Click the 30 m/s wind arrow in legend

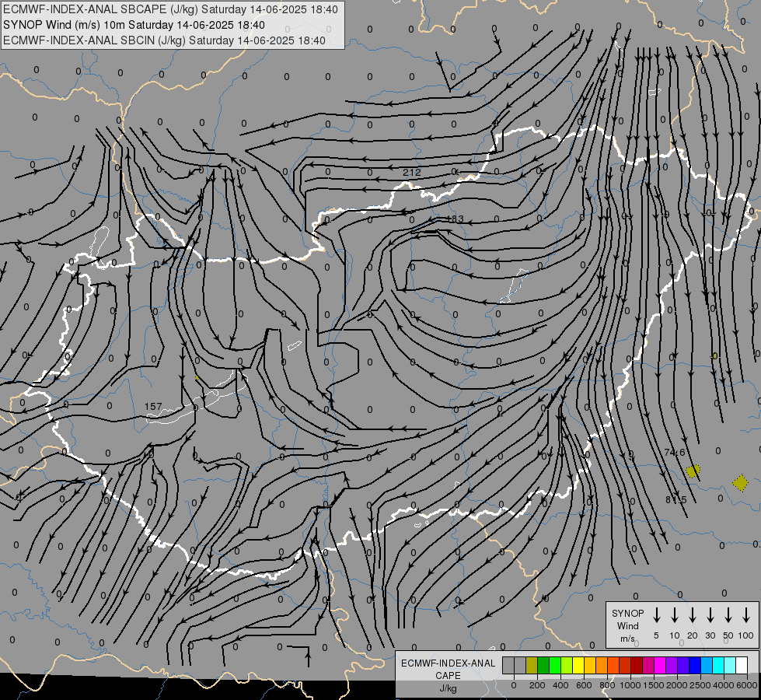710,615
